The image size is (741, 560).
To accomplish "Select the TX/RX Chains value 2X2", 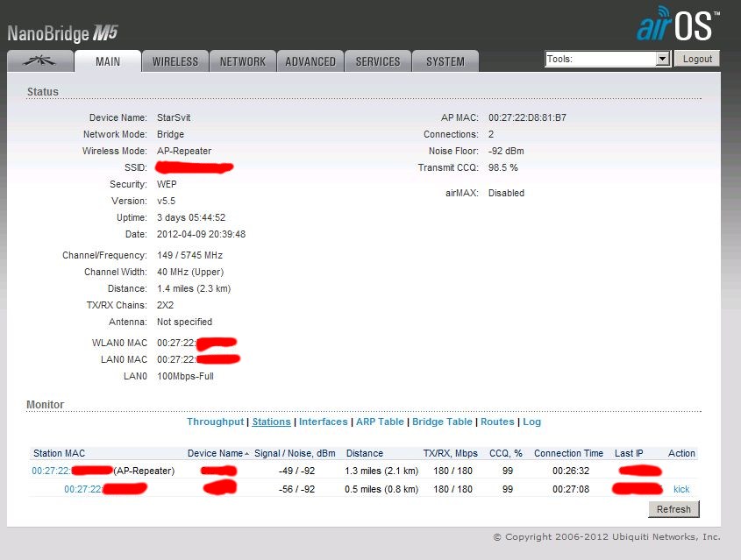I will click(x=165, y=306).
